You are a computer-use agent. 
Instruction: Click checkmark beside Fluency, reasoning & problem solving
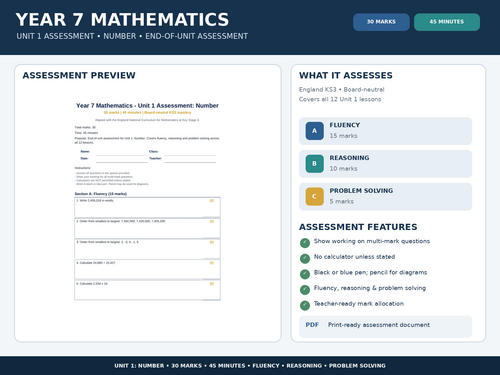(x=305, y=290)
